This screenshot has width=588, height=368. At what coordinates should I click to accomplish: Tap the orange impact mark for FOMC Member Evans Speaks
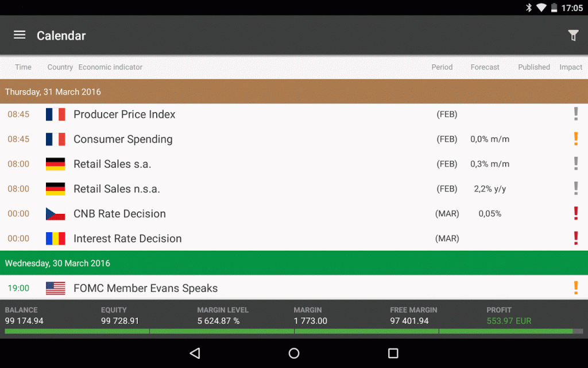coord(576,287)
